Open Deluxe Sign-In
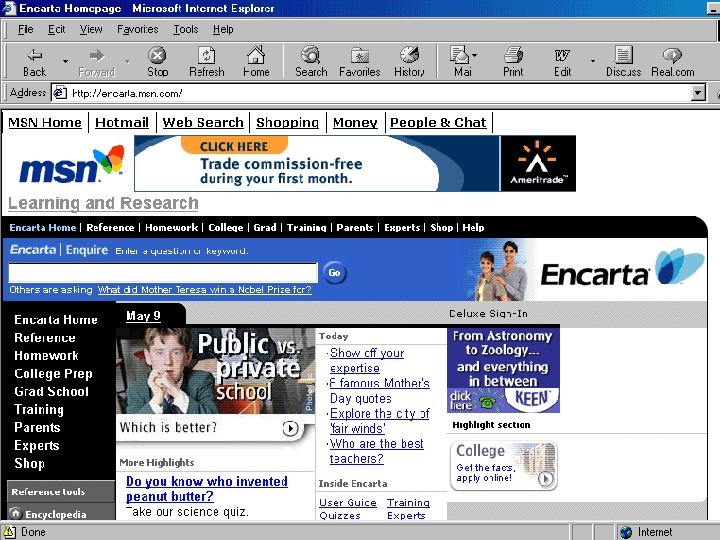This screenshot has width=720, height=540. click(x=488, y=314)
